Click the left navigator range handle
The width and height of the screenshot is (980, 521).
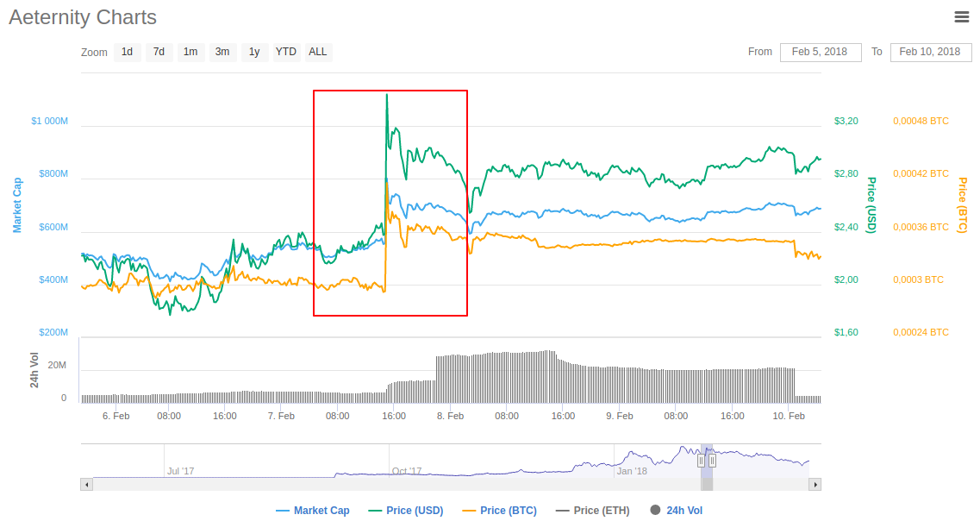pyautogui.click(x=702, y=461)
